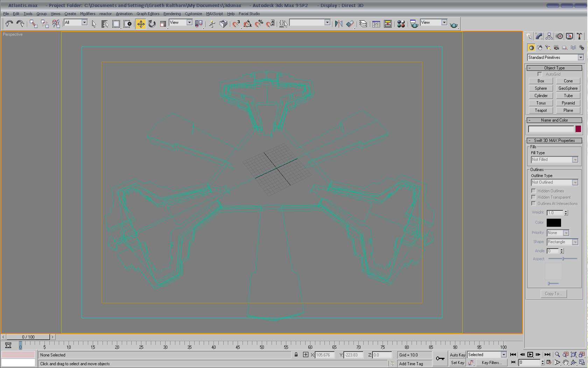588x368 pixels.
Task: Click the Select and Link icon
Action: point(34,24)
